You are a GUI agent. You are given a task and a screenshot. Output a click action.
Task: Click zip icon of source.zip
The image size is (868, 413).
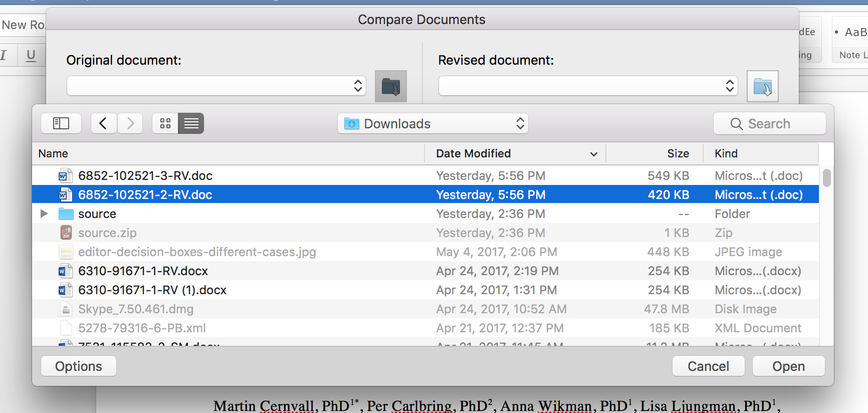pyautogui.click(x=66, y=233)
